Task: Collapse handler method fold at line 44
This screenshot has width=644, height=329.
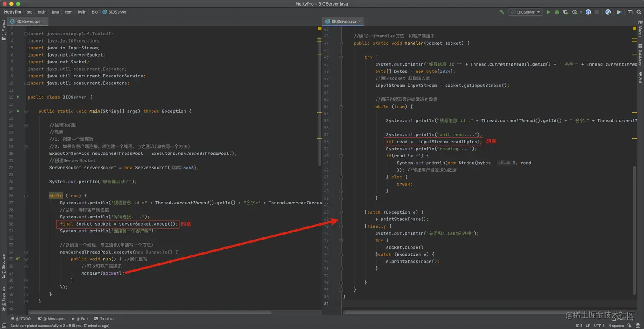Action: [341, 43]
